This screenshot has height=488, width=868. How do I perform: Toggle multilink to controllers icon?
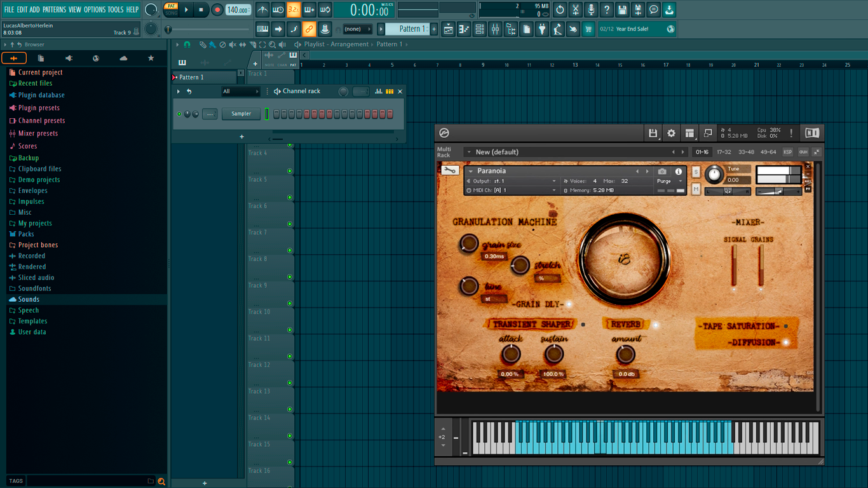click(x=309, y=29)
